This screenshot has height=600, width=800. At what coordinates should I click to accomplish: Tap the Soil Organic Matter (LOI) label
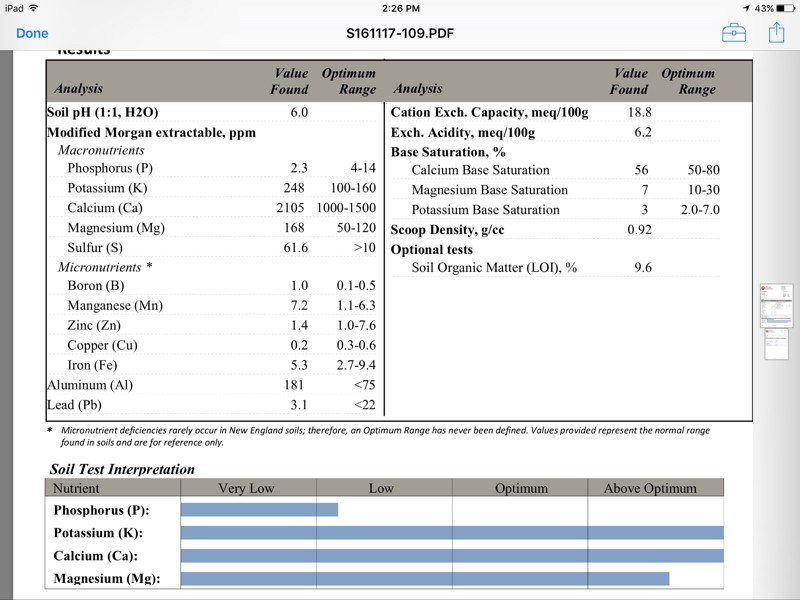click(x=494, y=268)
